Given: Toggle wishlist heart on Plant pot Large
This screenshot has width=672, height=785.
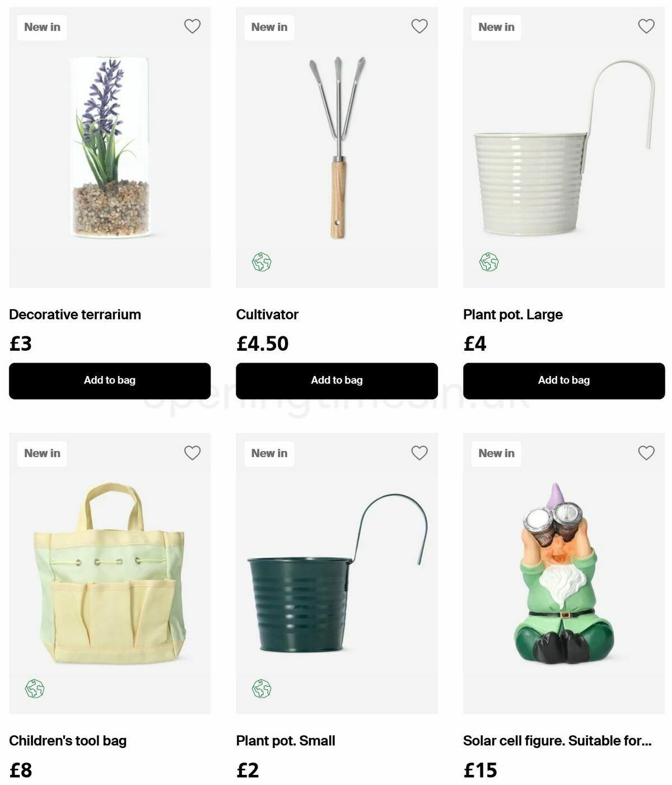Looking at the screenshot, I should pos(646,26).
